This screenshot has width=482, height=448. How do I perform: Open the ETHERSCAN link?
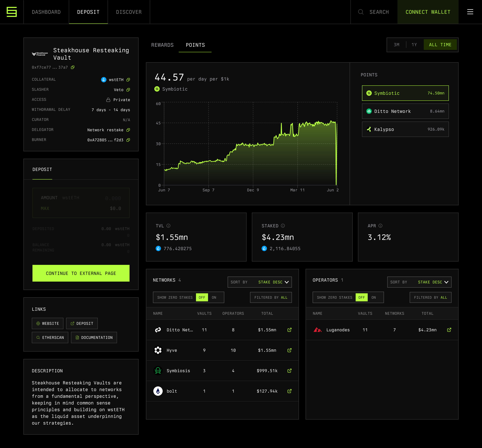pyautogui.click(x=50, y=338)
